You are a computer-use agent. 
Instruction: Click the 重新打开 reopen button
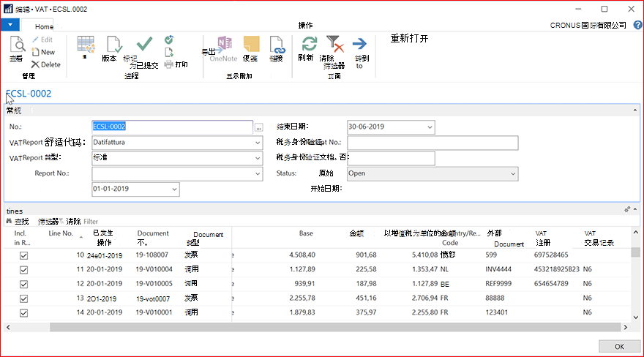409,39
